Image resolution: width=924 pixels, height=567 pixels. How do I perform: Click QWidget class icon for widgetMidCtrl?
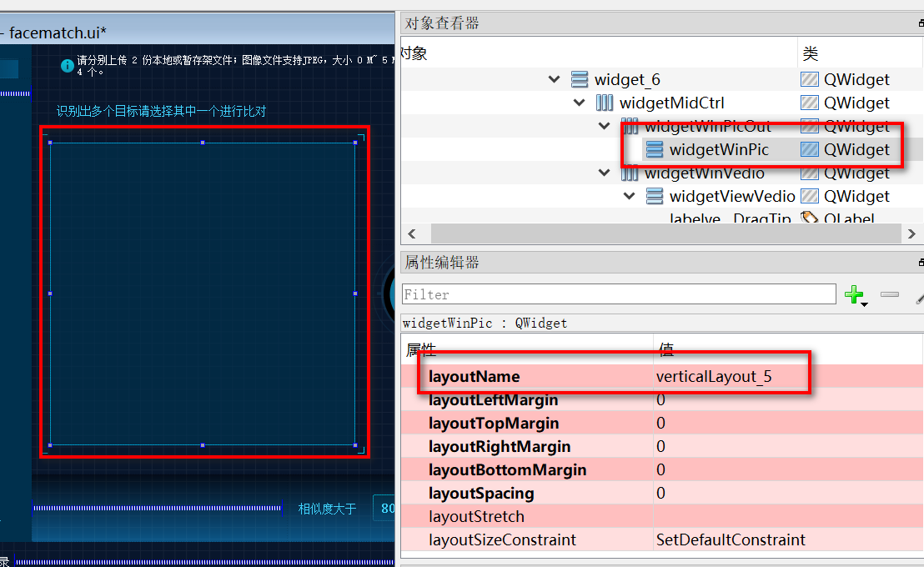[x=810, y=103]
